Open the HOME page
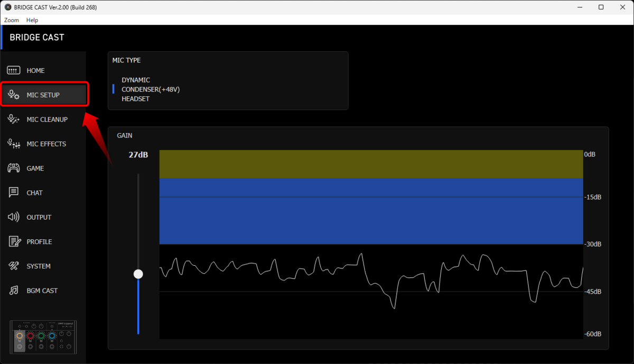The image size is (634, 364). point(43,70)
